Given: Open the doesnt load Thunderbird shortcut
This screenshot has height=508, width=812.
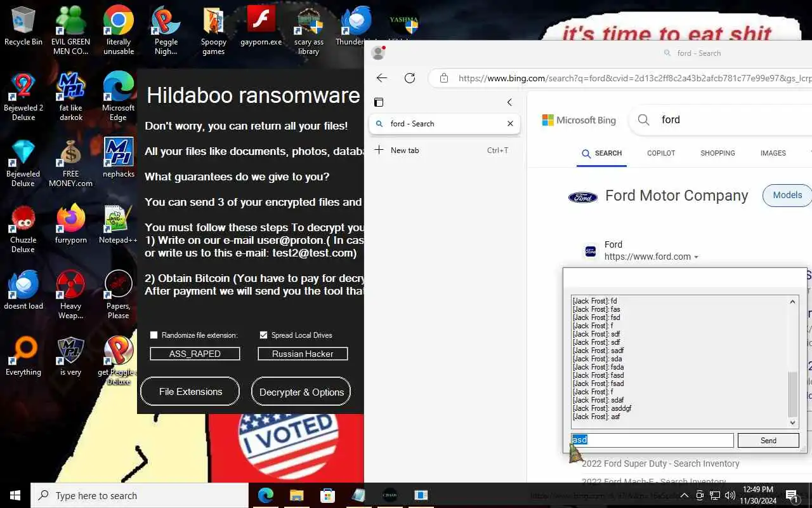Looking at the screenshot, I should (x=23, y=290).
